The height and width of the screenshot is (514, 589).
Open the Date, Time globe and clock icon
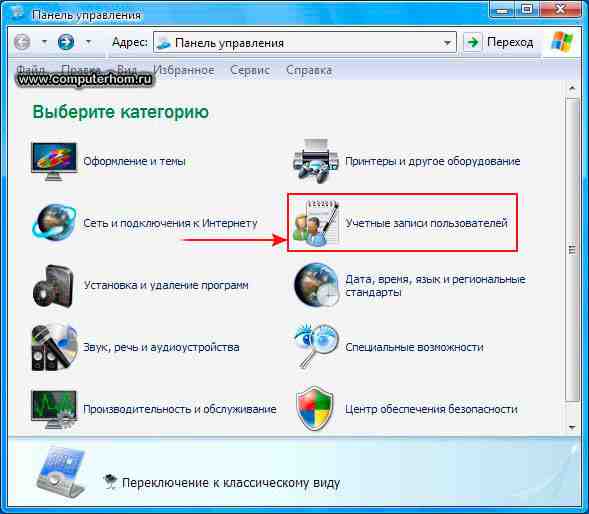tap(316, 285)
